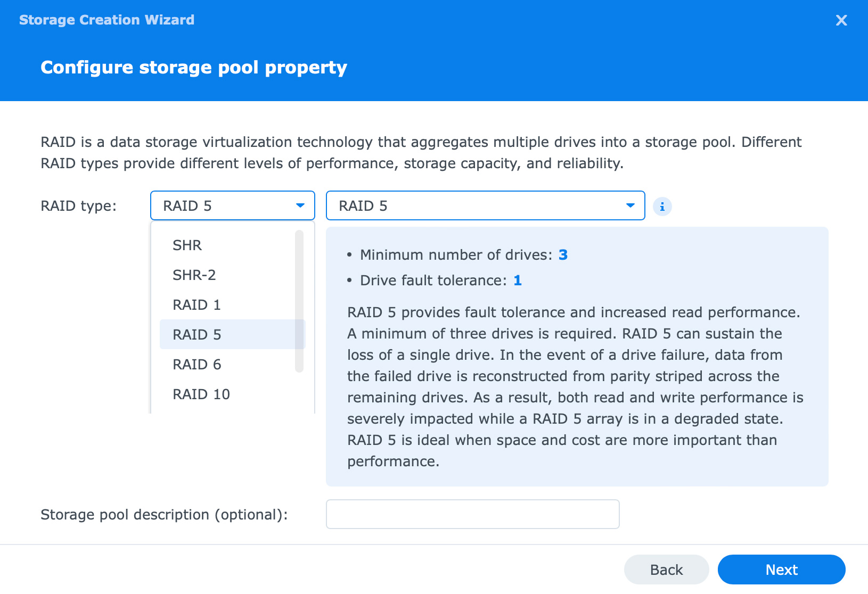Click the info icon beside the RAID dropdown
This screenshot has height=594, width=868.
[662, 207]
